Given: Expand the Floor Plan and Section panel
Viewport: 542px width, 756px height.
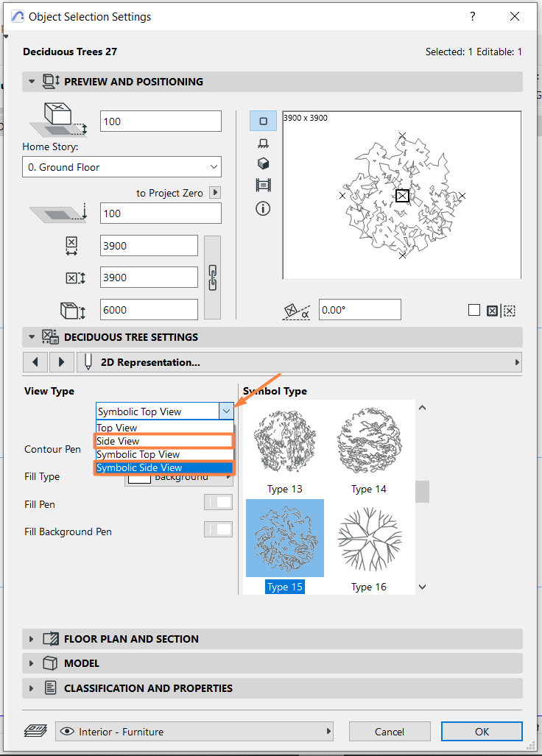Looking at the screenshot, I should (x=32, y=639).
